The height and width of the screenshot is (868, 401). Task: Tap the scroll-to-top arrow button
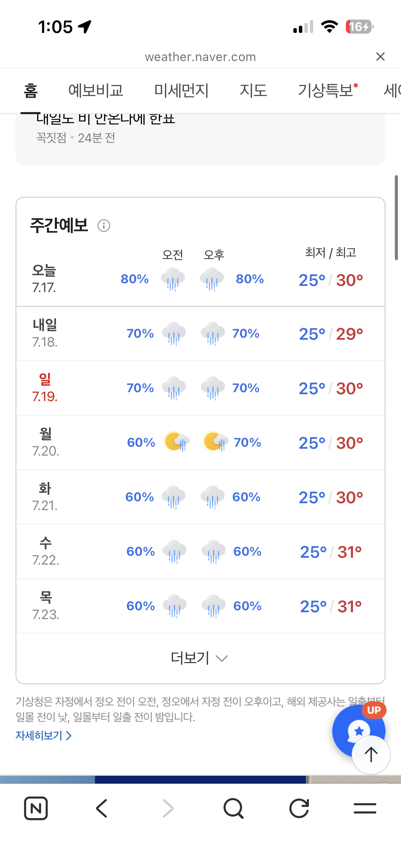tap(371, 755)
